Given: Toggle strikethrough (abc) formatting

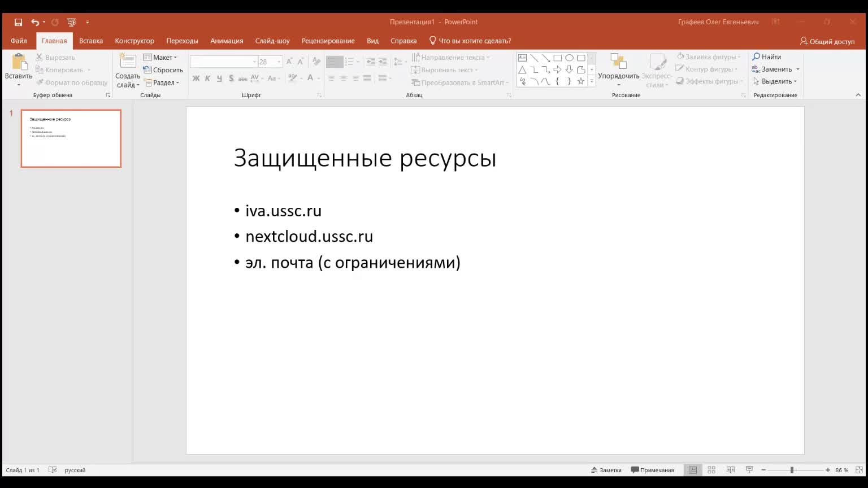Looking at the screenshot, I should click(243, 79).
